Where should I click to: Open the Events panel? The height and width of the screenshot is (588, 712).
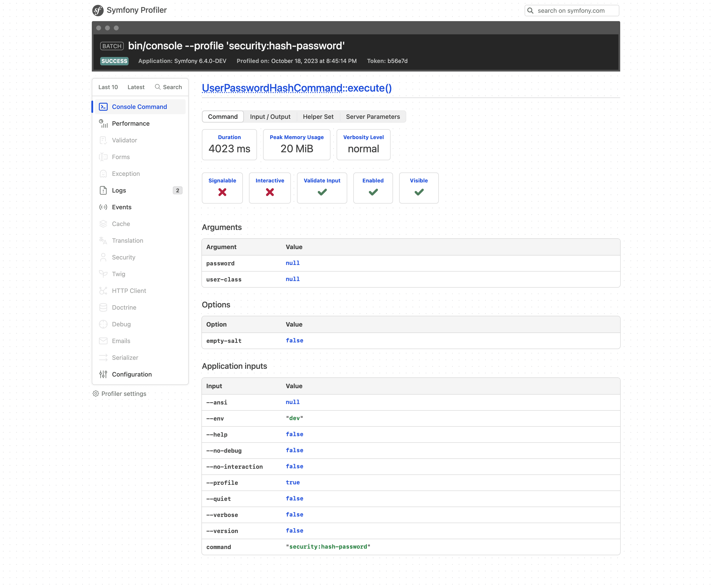pos(122,207)
